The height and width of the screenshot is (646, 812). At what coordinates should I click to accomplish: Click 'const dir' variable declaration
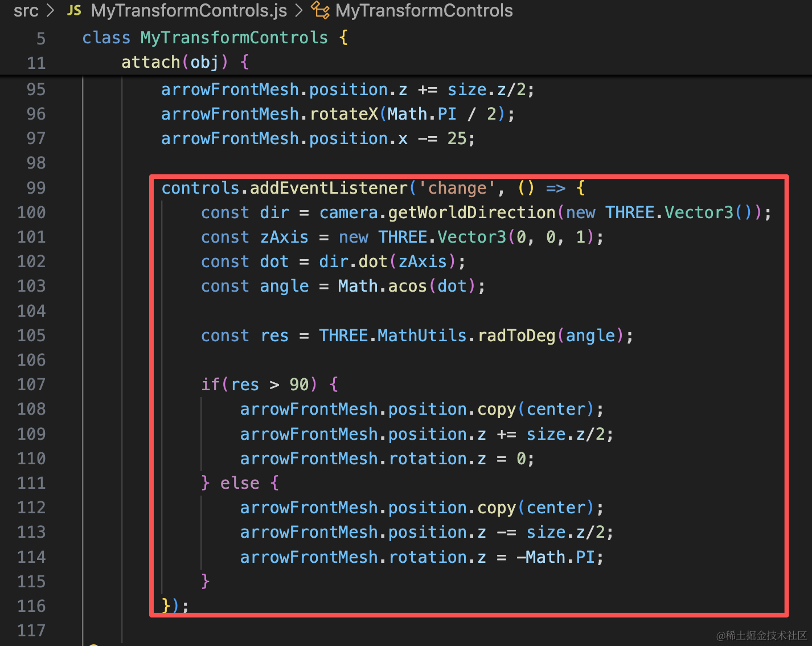245,212
